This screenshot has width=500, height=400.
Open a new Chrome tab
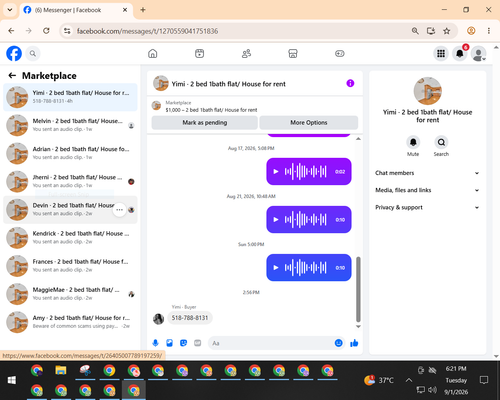point(143,10)
